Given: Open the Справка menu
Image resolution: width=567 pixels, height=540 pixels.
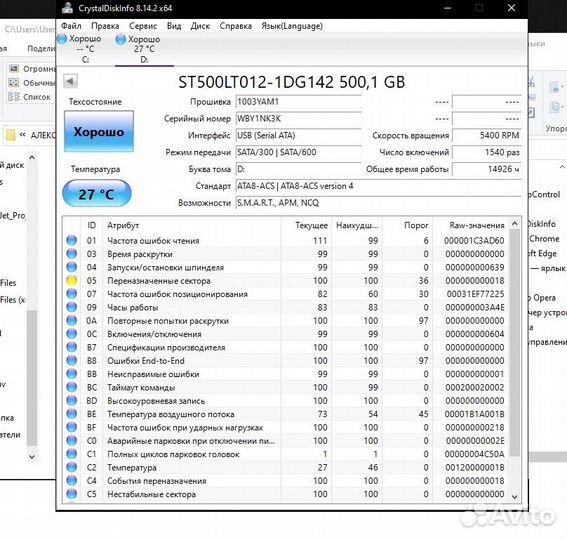Looking at the screenshot, I should click(x=235, y=26).
